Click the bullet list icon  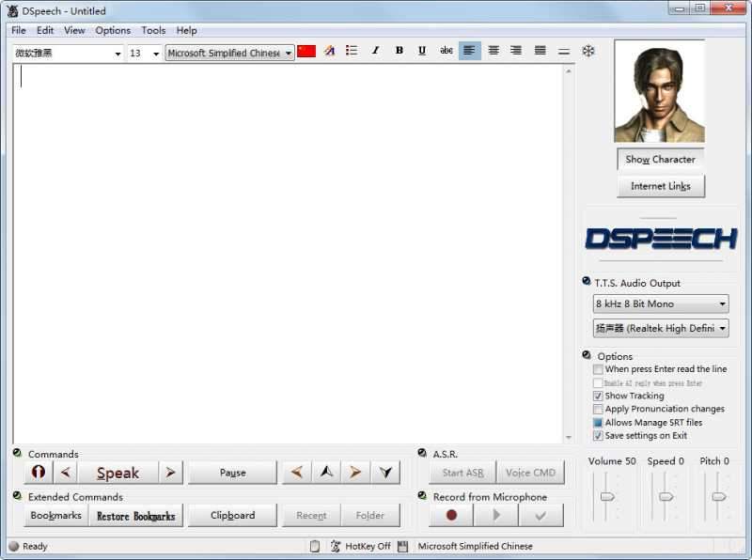(x=351, y=52)
